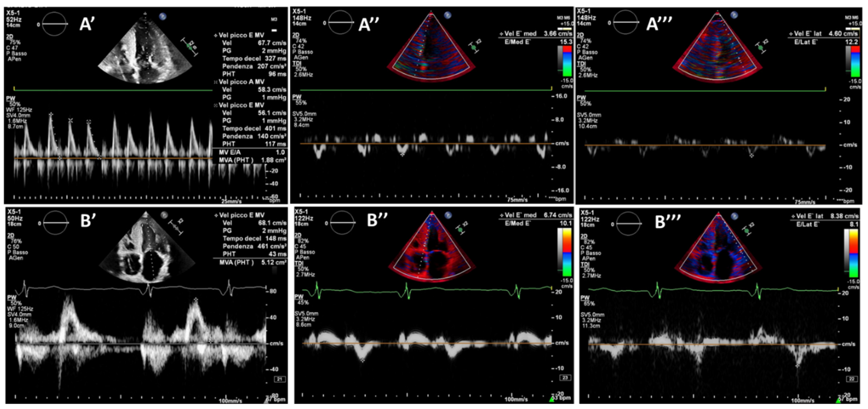Click the blue P badge in panel A''

(447, 15)
